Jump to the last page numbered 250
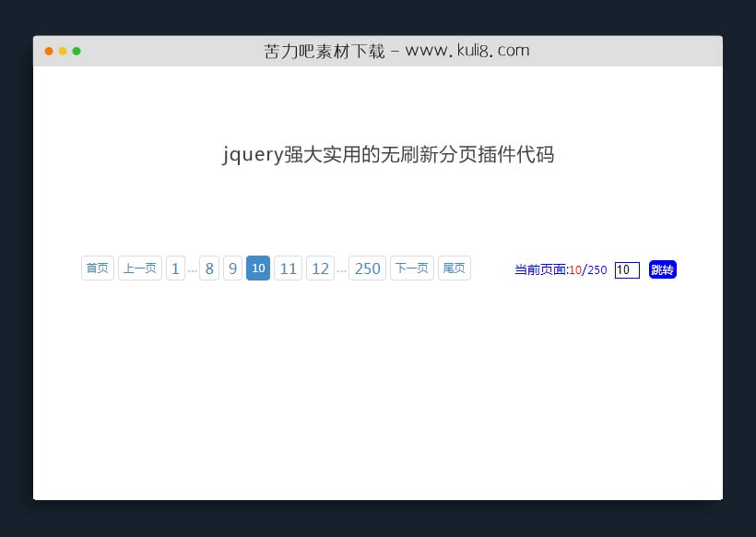The height and width of the screenshot is (537, 756). click(x=368, y=268)
